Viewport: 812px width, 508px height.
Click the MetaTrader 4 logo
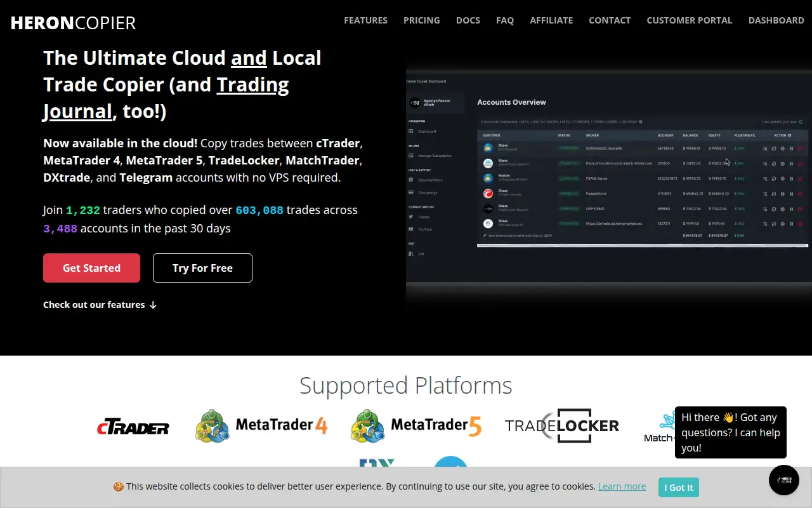(x=261, y=425)
